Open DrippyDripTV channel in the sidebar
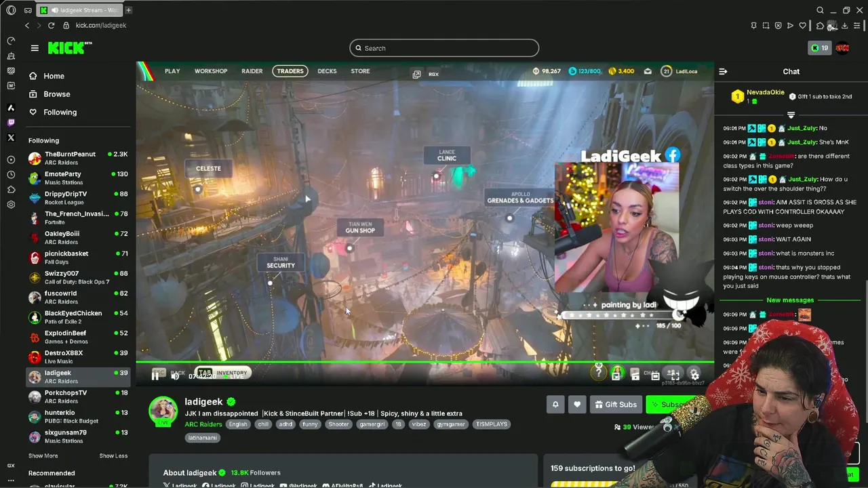Image resolution: width=868 pixels, height=488 pixels. (78, 198)
